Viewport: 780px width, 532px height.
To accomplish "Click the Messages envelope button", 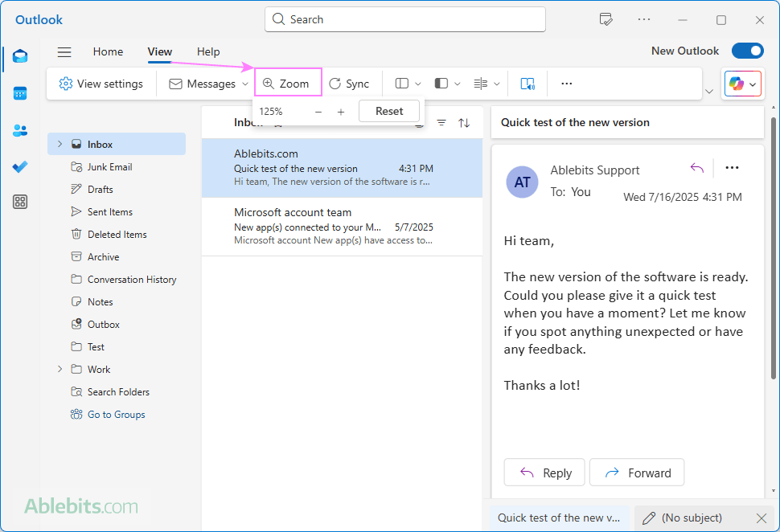I will (202, 84).
